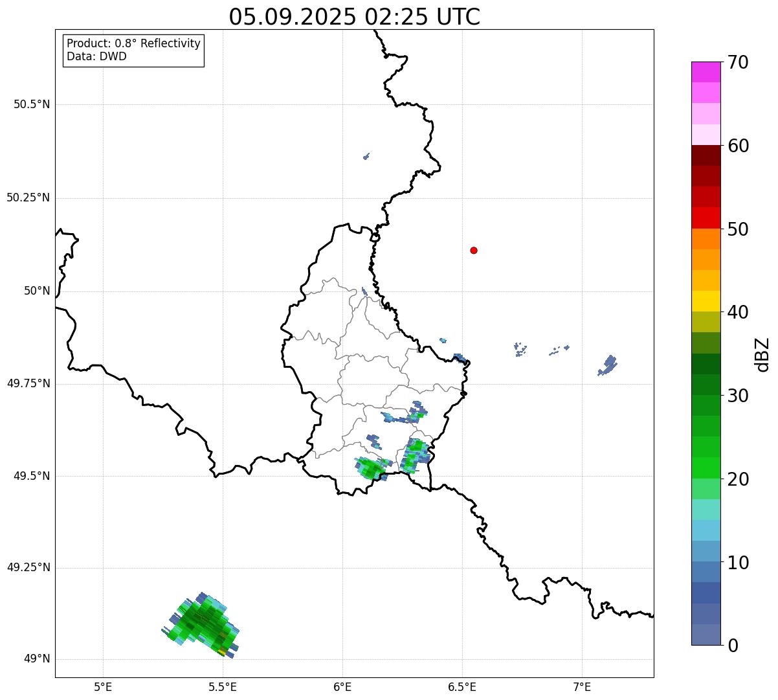This screenshot has height=700, width=778.
Task: Click the 49.25°N latitude label
Action: [x=28, y=568]
